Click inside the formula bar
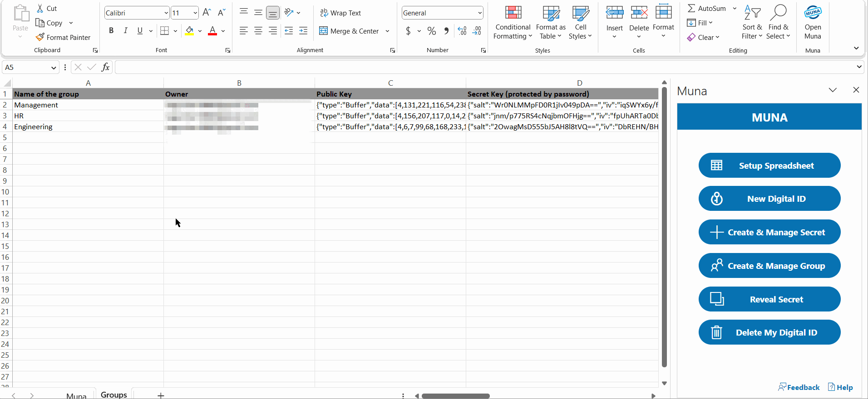 (484, 68)
